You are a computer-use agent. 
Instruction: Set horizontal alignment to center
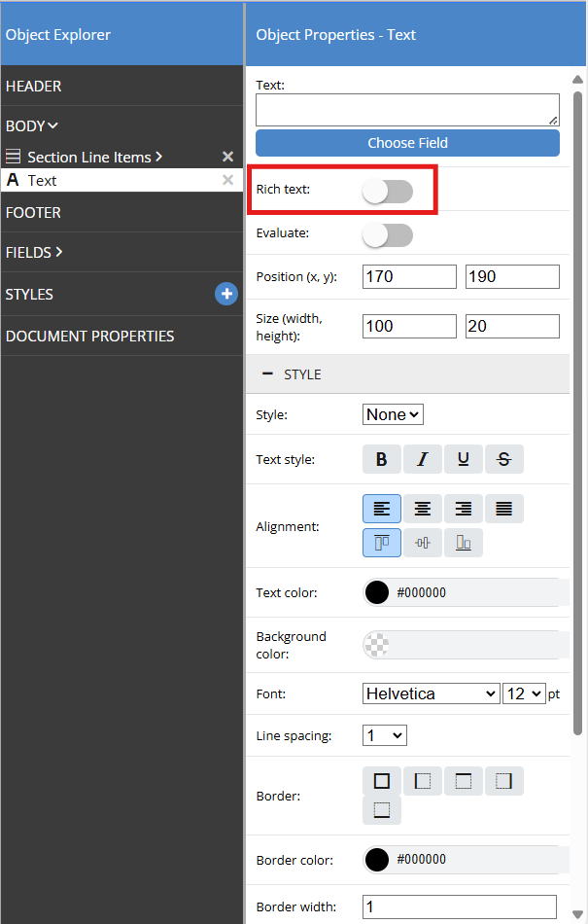(x=423, y=509)
